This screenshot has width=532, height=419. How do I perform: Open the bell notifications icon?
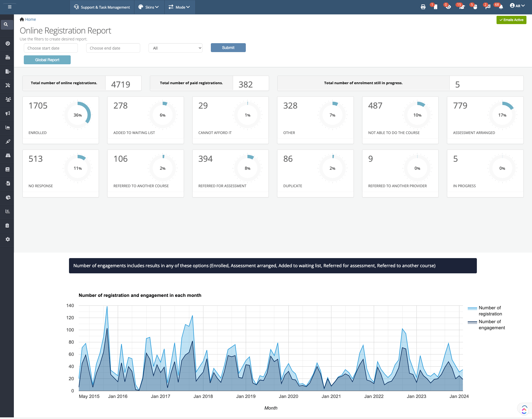coord(501,7)
